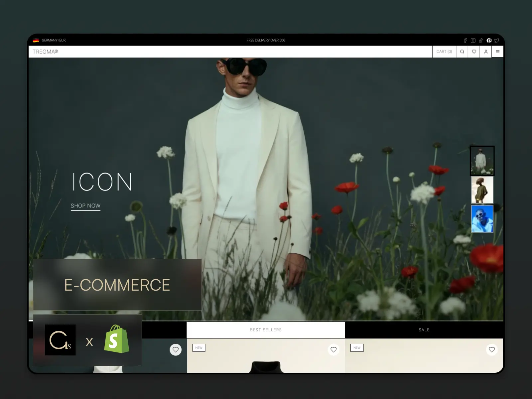Open the Instagram social link icon
This screenshot has width=532, height=399.
tap(473, 41)
